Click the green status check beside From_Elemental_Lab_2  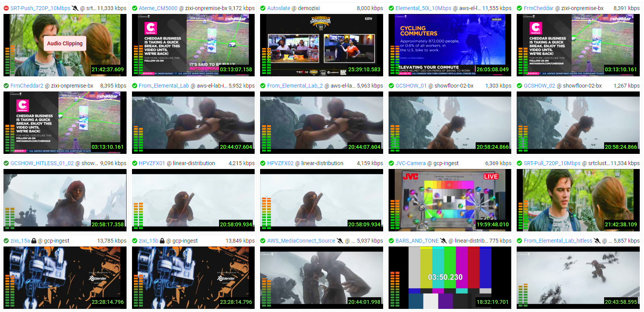[263, 86]
